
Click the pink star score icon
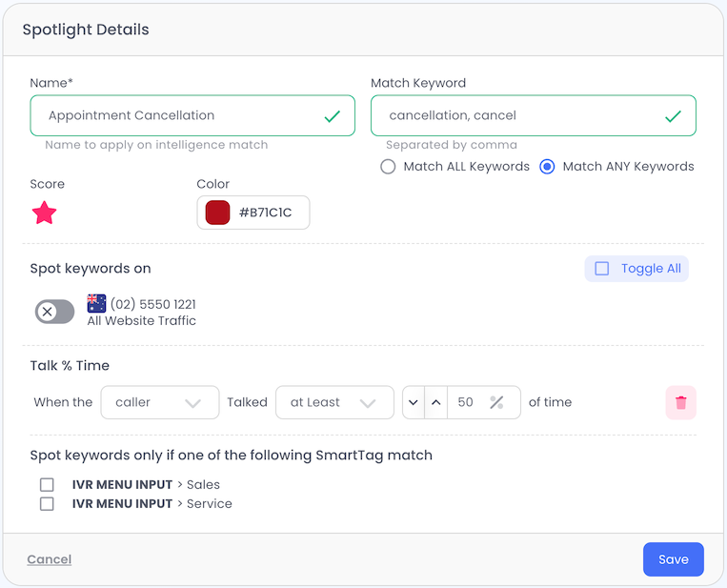[x=45, y=213]
